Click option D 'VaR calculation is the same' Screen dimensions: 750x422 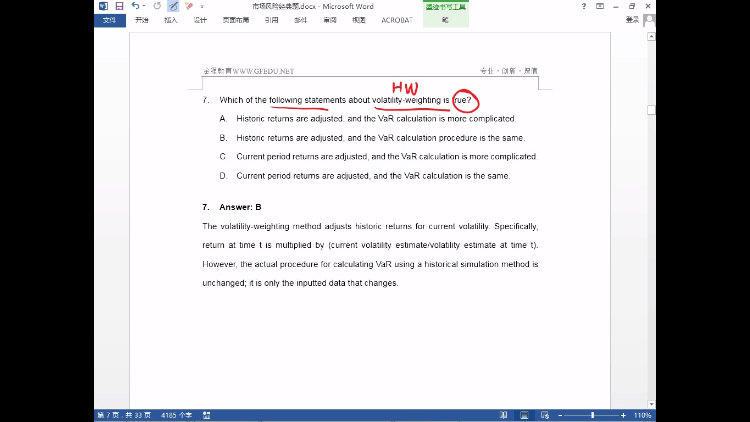point(373,176)
